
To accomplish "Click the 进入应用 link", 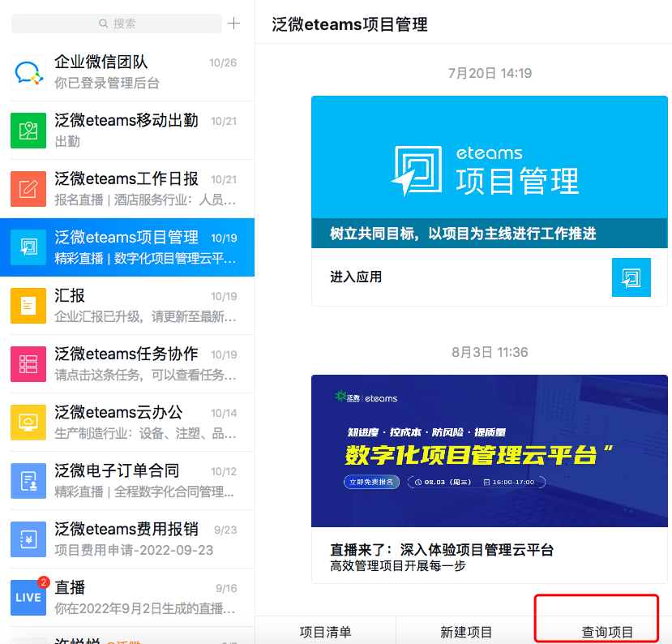I will [x=356, y=277].
